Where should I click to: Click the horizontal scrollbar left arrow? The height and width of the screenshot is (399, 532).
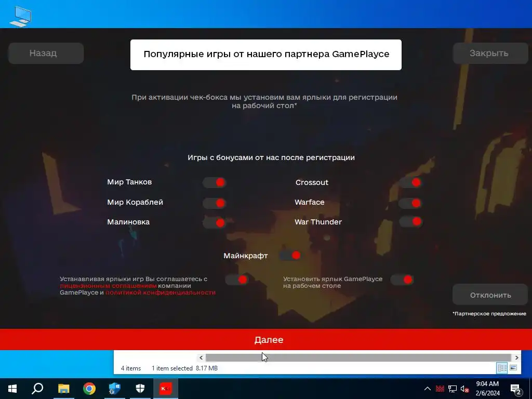201,357
